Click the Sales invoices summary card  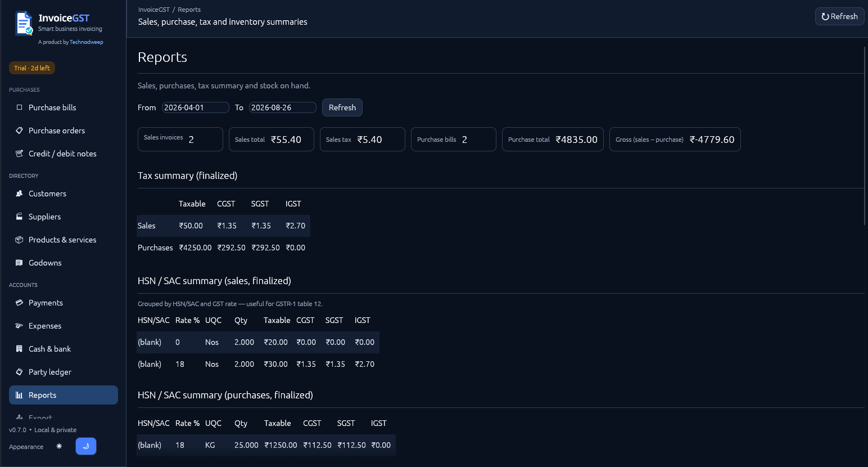pyautogui.click(x=180, y=140)
